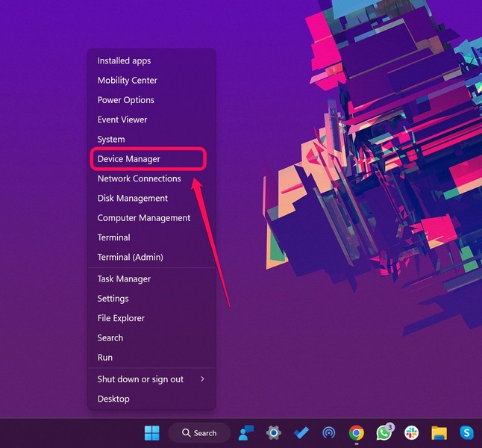The width and height of the screenshot is (482, 448).
Task: Launch the blue checkmark To Do app
Action: [301, 433]
